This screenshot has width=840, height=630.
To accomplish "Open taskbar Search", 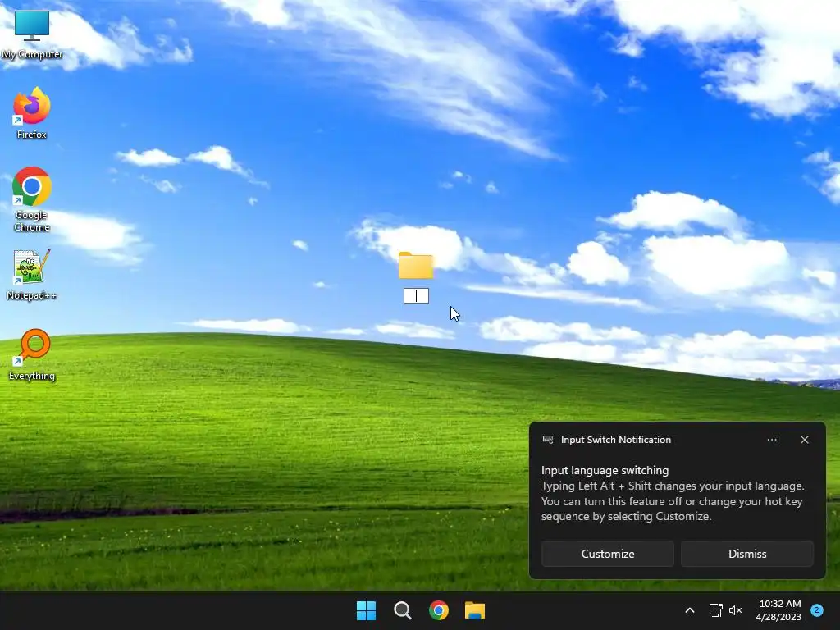I will pyautogui.click(x=402, y=610).
